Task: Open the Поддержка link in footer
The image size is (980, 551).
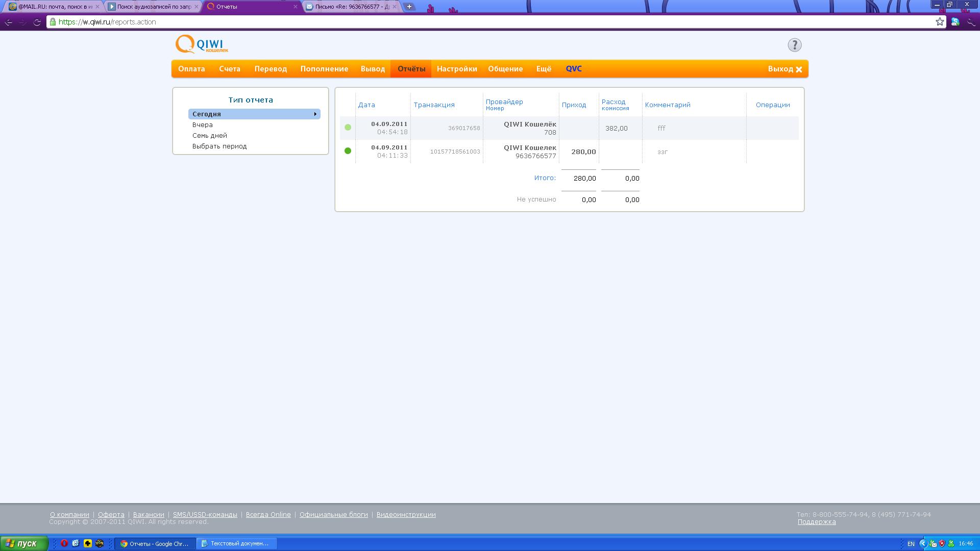Action: coord(816,521)
